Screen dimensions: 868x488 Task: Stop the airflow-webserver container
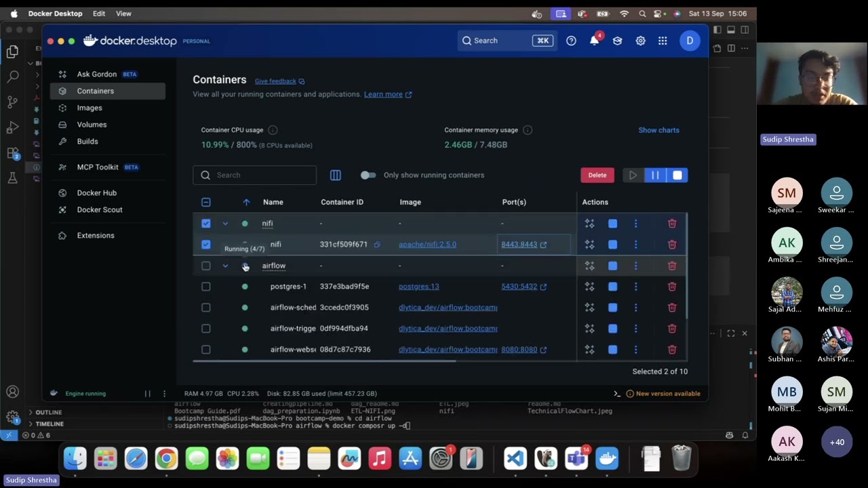612,350
